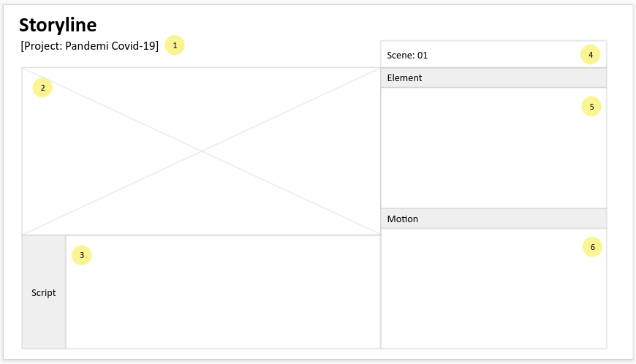Viewport: 636px width, 364px height.
Task: Select yellow marker 4 beside Scene: 01
Action: click(590, 54)
